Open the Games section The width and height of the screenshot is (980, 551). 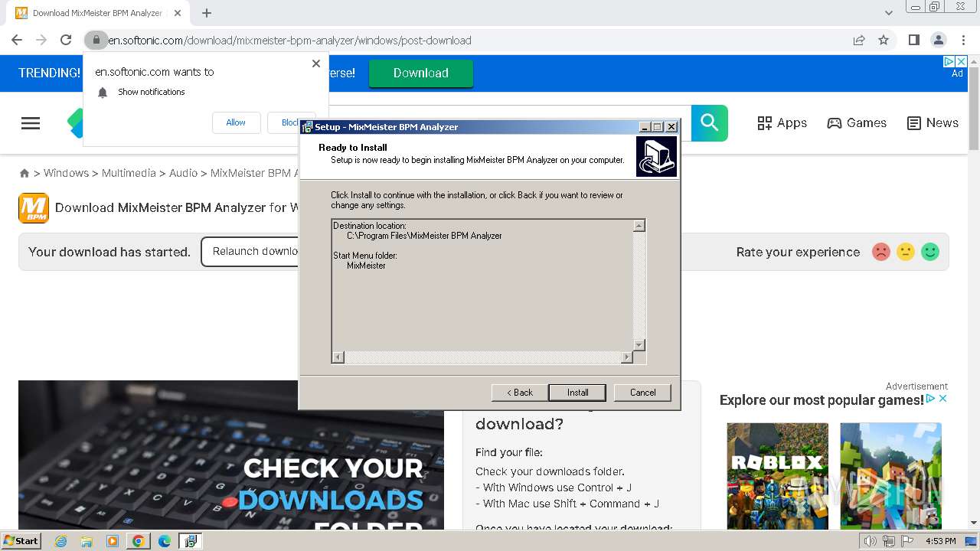(857, 122)
